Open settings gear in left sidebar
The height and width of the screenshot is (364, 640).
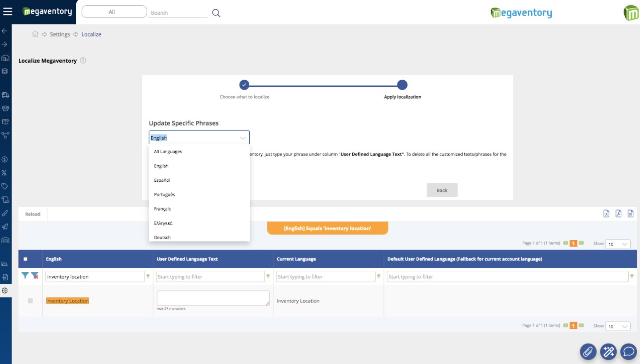coord(5,290)
